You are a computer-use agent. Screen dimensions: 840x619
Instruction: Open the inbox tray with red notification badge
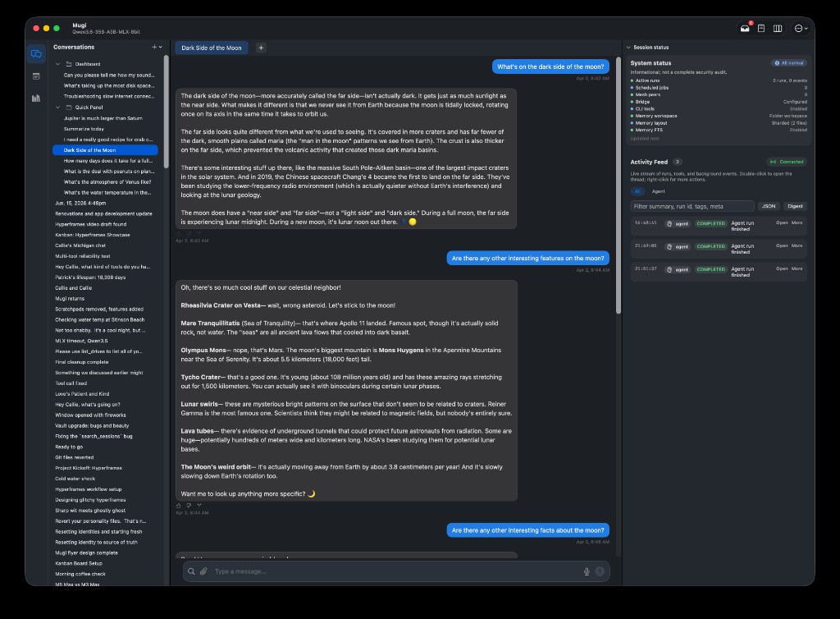point(745,29)
